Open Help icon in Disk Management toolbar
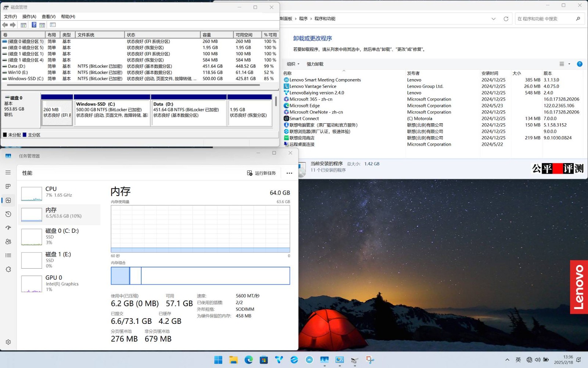 pos(34,25)
